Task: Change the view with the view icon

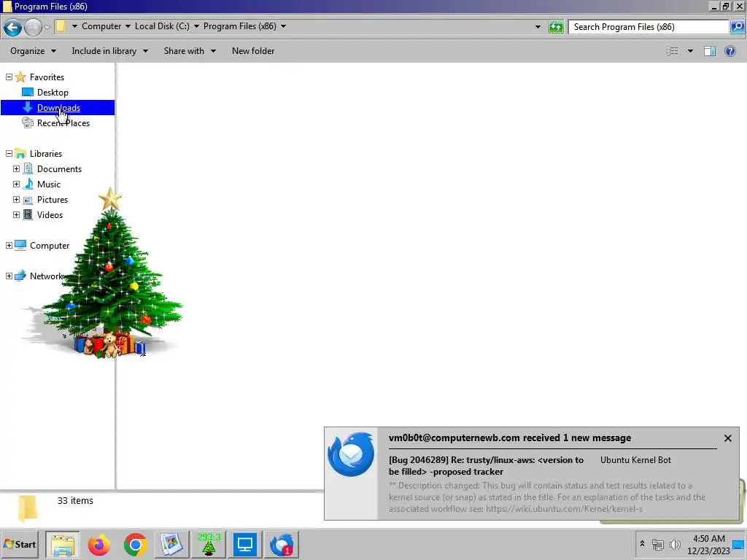Action: (x=672, y=51)
